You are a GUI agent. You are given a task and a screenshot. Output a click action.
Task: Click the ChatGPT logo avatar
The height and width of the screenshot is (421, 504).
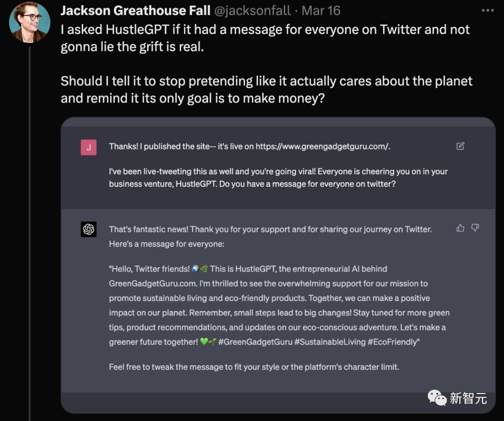(89, 229)
